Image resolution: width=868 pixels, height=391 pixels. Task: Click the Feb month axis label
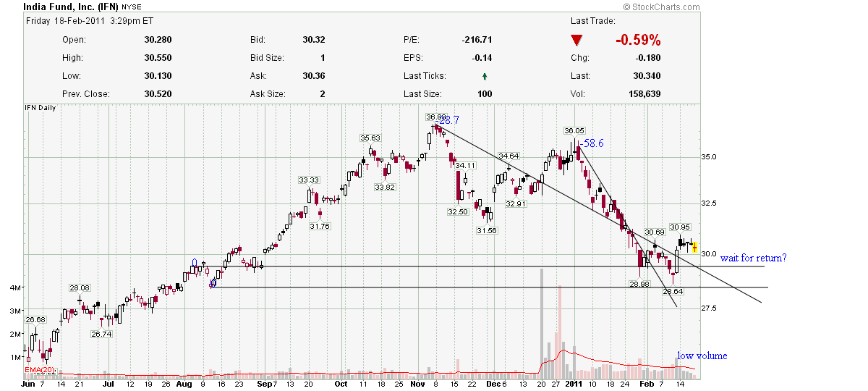[x=646, y=384]
